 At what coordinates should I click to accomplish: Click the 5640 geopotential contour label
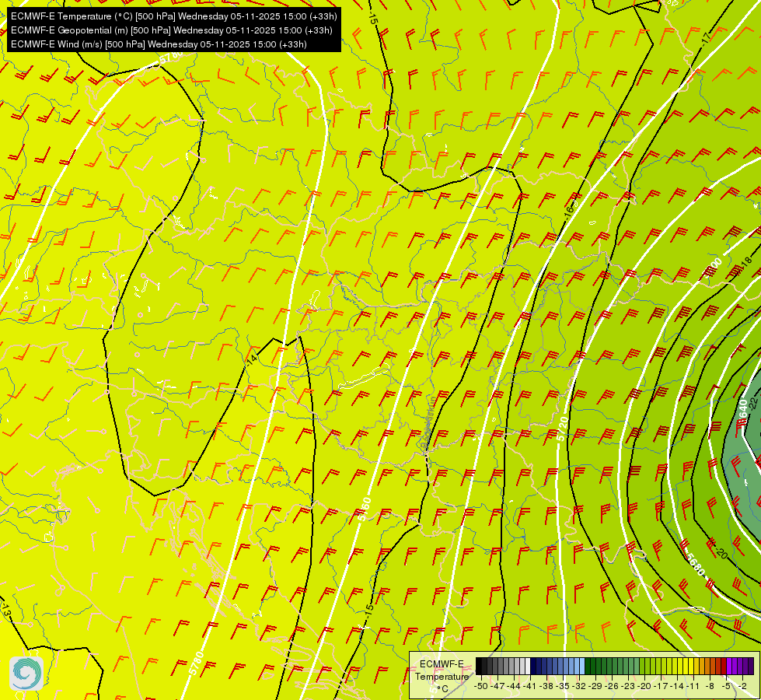coord(742,411)
